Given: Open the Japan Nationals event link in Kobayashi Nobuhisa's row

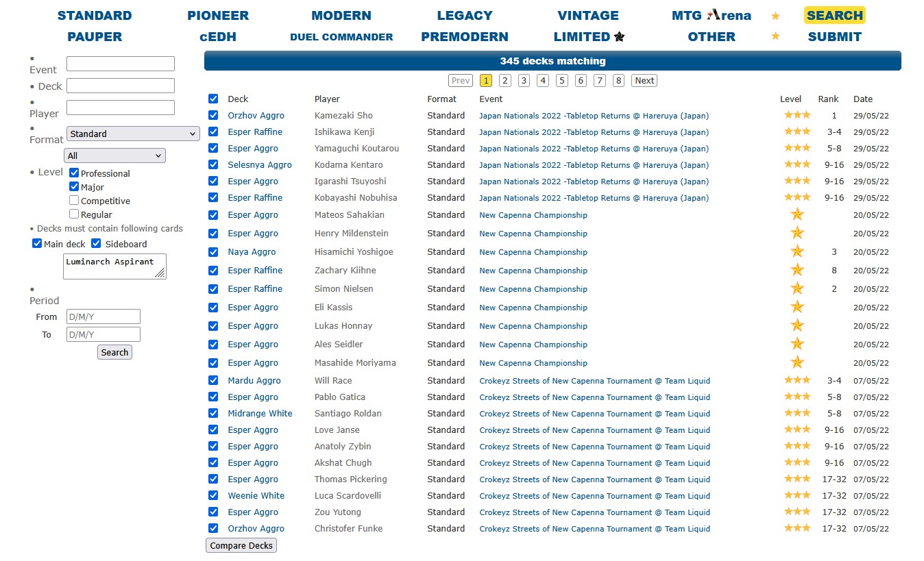Looking at the screenshot, I should pos(594,198).
